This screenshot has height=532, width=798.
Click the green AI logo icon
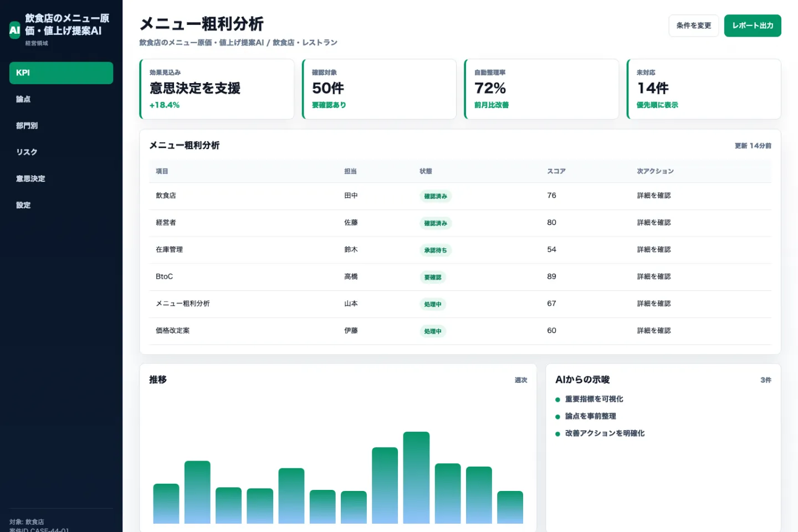[15, 30]
